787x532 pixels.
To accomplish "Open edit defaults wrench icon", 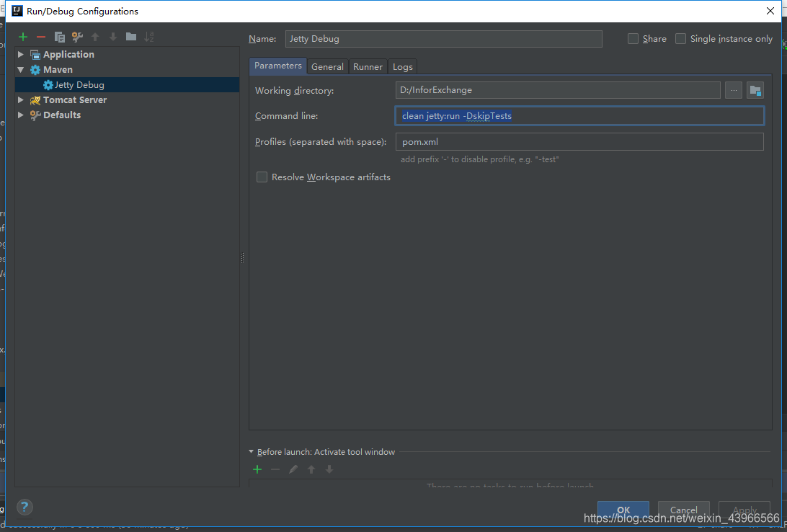I will click(77, 37).
